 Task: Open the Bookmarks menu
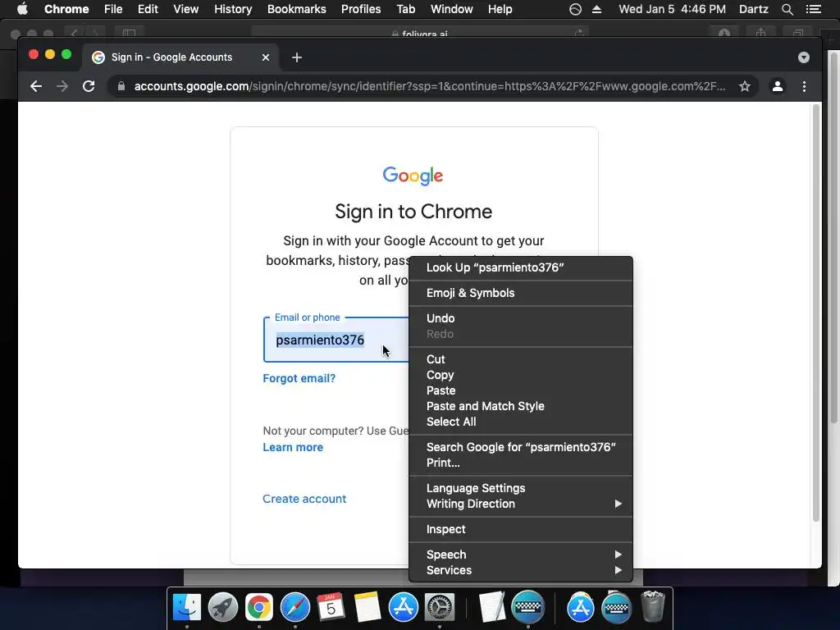point(297,9)
